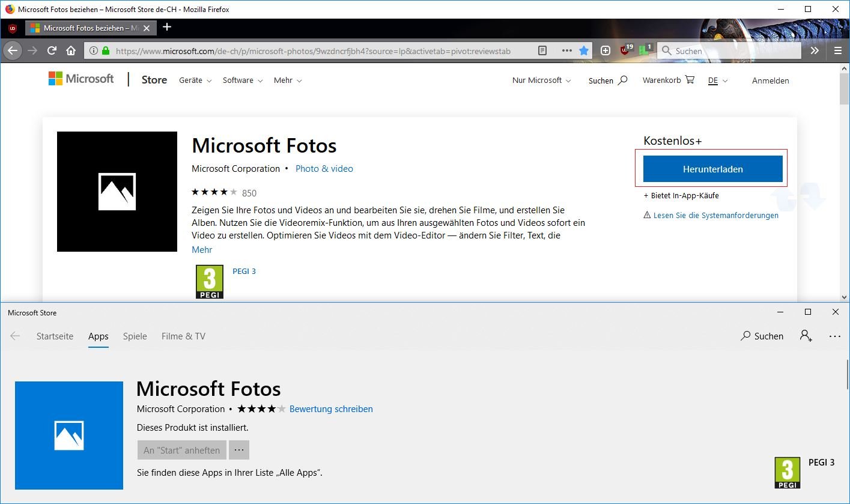Open account icon in Microsoft Store app
This screenshot has height=504, width=850.
pyautogui.click(x=806, y=336)
